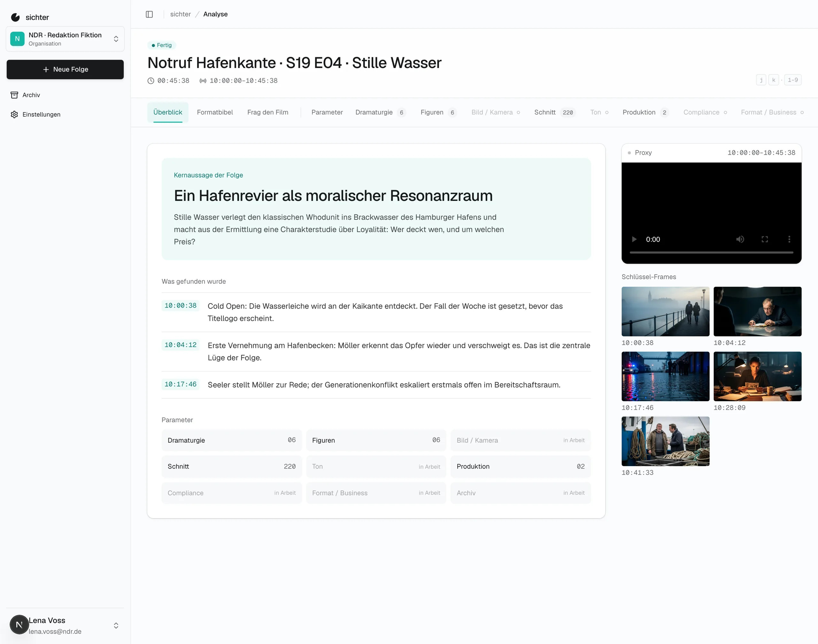
Task: Seek on the video progress bar
Action: click(x=711, y=252)
